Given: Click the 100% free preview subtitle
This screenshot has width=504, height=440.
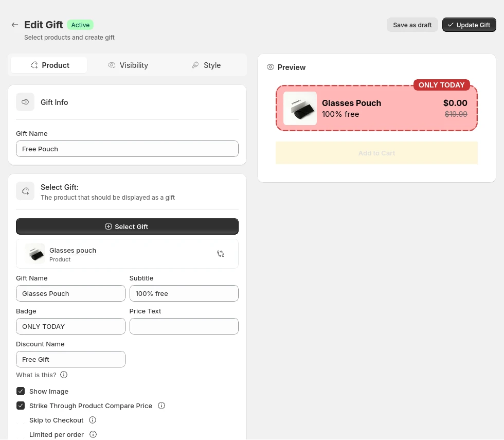Looking at the screenshot, I should (340, 114).
